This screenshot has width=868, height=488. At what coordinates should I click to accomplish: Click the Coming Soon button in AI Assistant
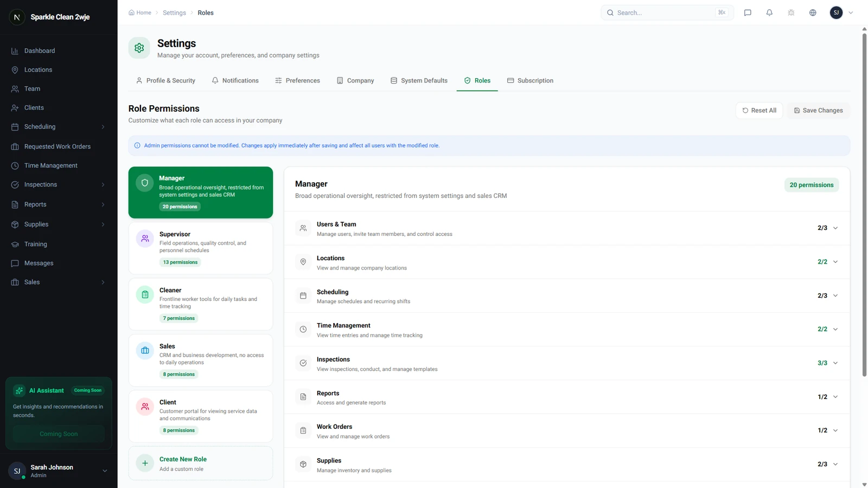coord(59,434)
